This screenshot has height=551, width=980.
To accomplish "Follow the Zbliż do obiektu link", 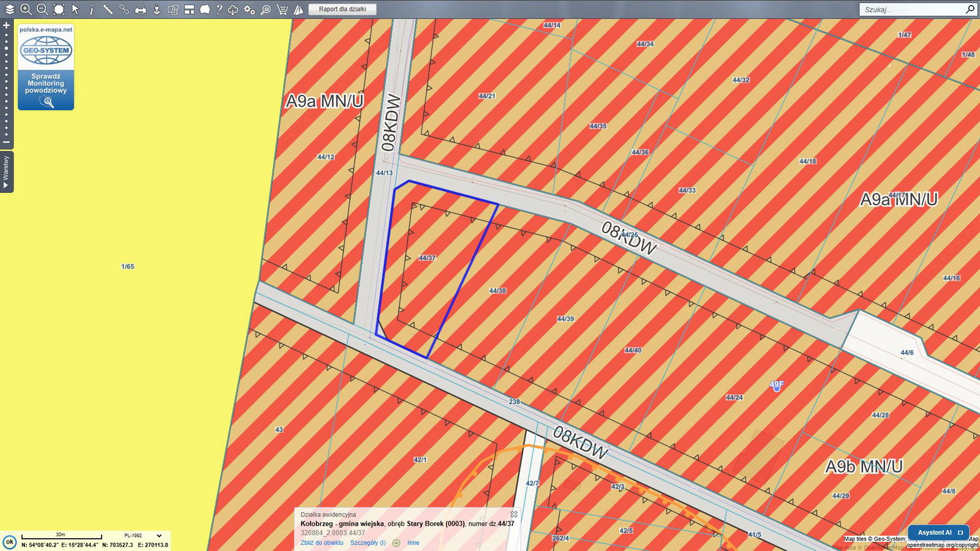I will pos(322,543).
